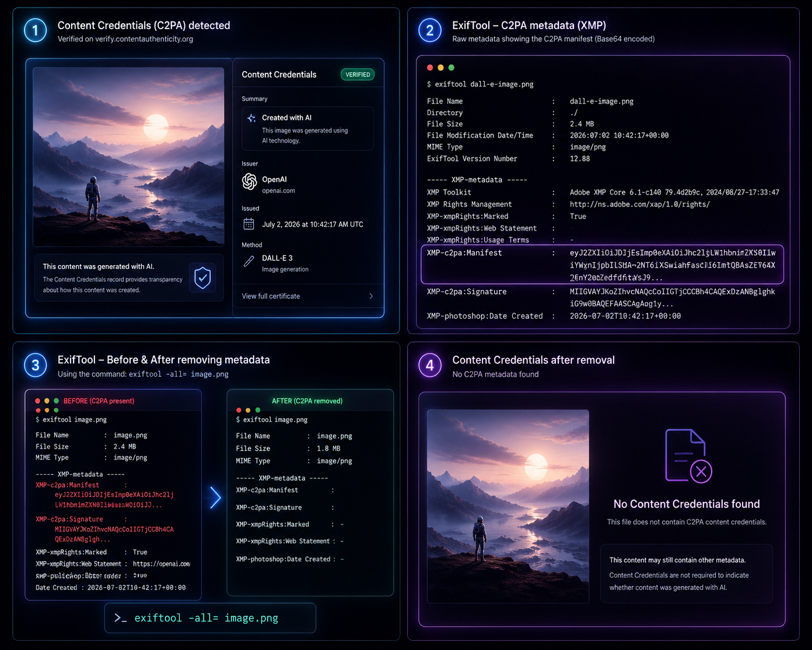Click "This content may still contain other metadata." notice
Viewport: 812px width, 650px height.
click(677, 560)
